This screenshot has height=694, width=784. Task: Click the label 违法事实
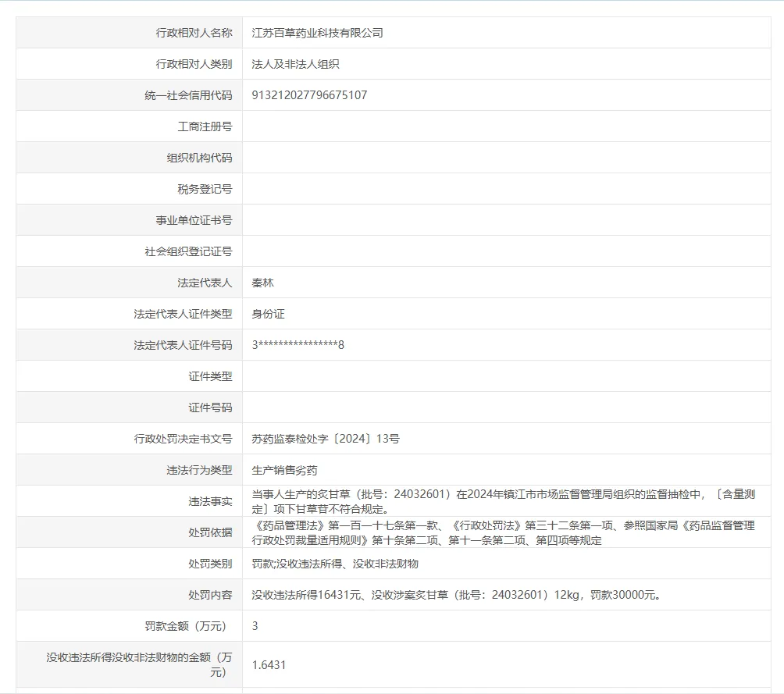(x=211, y=501)
